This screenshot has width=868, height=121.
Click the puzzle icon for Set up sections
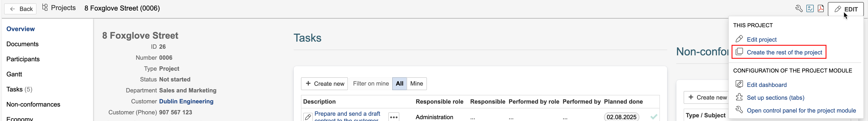[739, 97]
